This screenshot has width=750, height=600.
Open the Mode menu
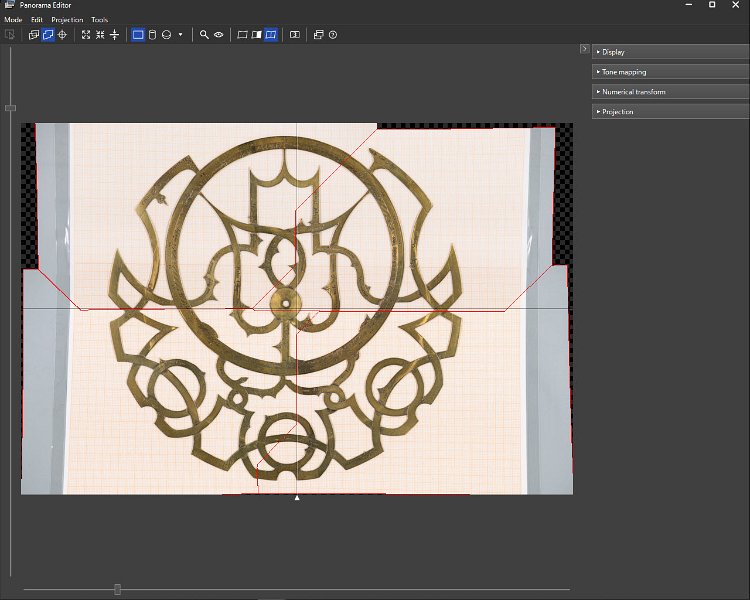coord(13,20)
